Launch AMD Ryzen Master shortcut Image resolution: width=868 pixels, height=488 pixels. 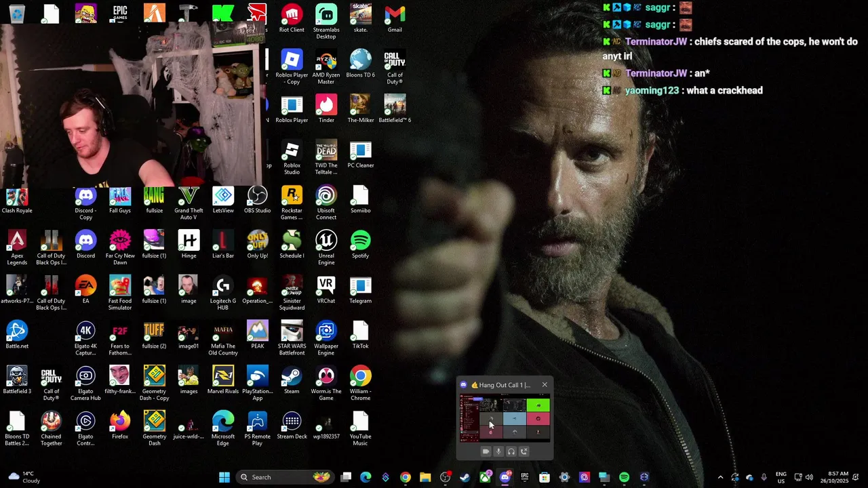coord(326,67)
